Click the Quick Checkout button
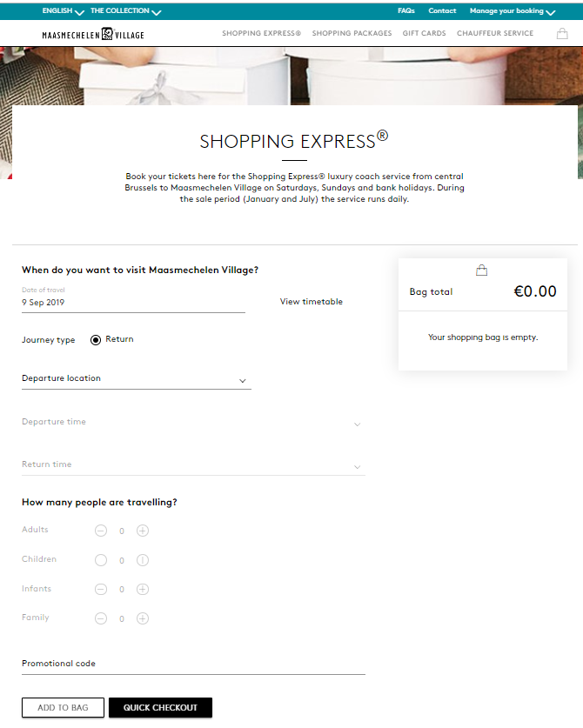This screenshot has height=728, width=583. [160, 708]
